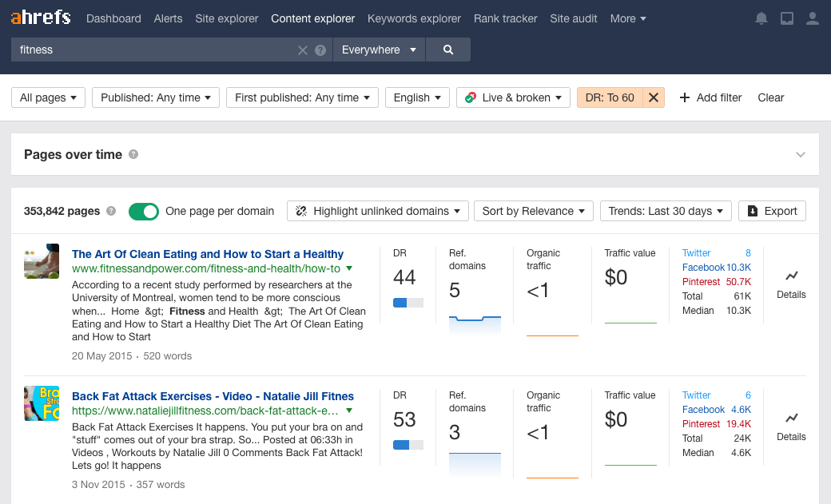Visit the fitnessandpower.com URL link
Viewport: 831px width, 504px height.
[x=206, y=268]
